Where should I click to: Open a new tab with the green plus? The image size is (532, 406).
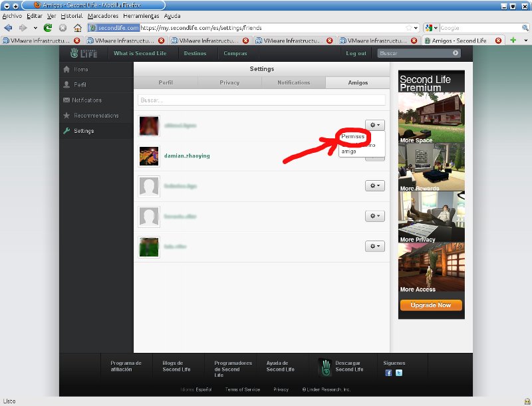[x=513, y=40]
